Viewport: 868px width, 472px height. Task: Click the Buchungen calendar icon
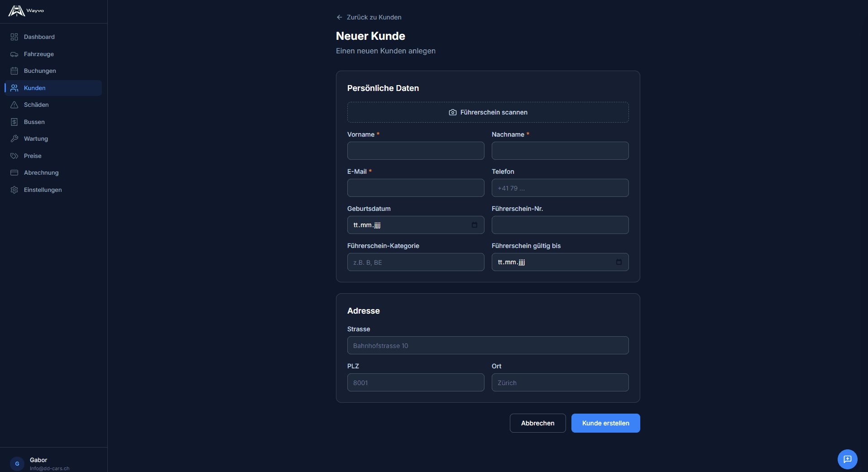(14, 71)
